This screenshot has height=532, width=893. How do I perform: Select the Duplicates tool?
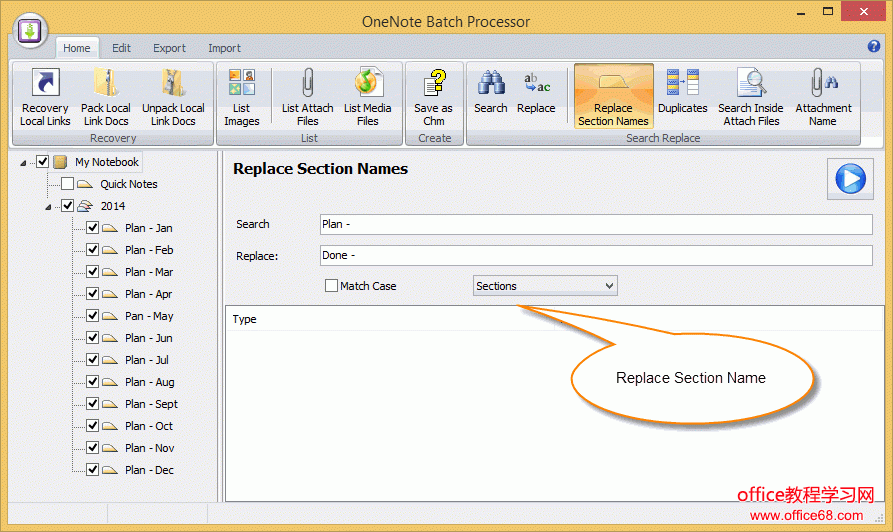pos(682,92)
